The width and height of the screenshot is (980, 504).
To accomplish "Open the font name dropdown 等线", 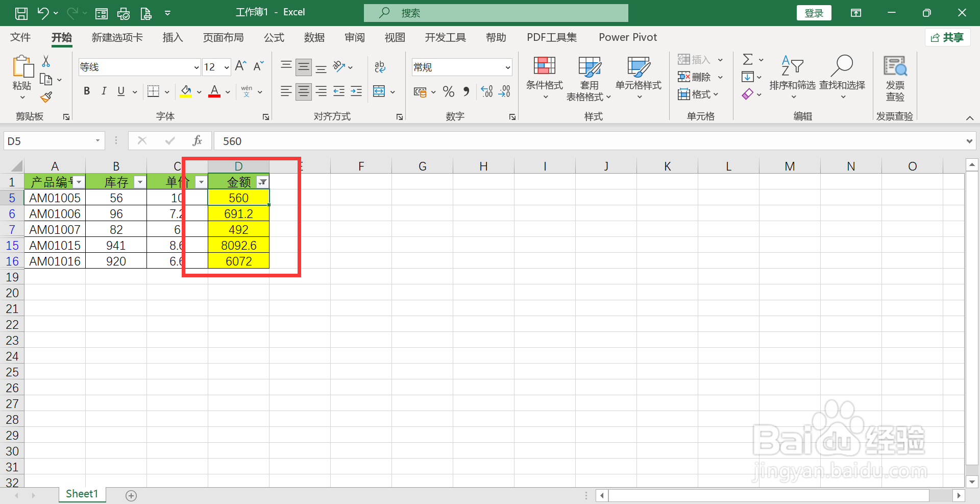I will (x=197, y=67).
